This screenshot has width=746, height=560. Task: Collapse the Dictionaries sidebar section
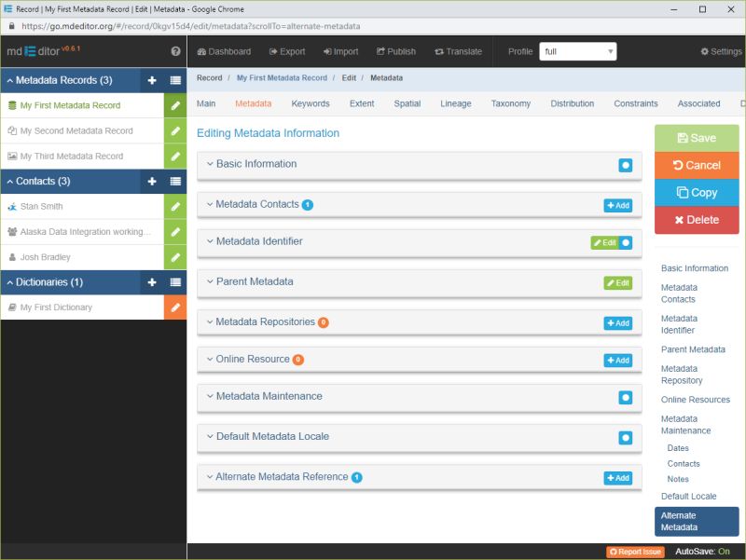[x=45, y=282]
